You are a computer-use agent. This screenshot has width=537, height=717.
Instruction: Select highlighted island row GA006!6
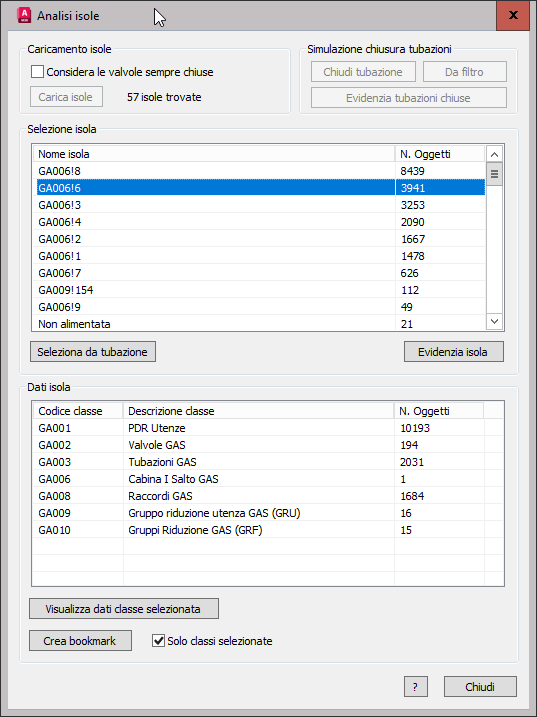click(x=259, y=187)
